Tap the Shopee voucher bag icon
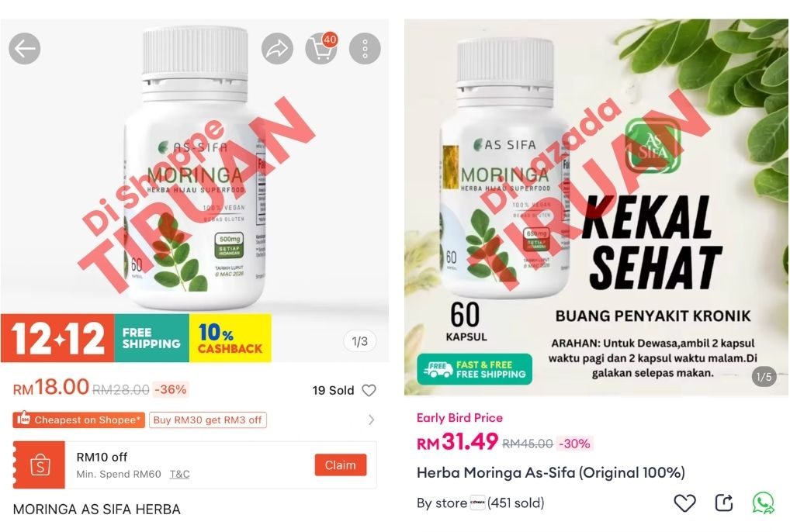790x532 pixels. click(40, 465)
